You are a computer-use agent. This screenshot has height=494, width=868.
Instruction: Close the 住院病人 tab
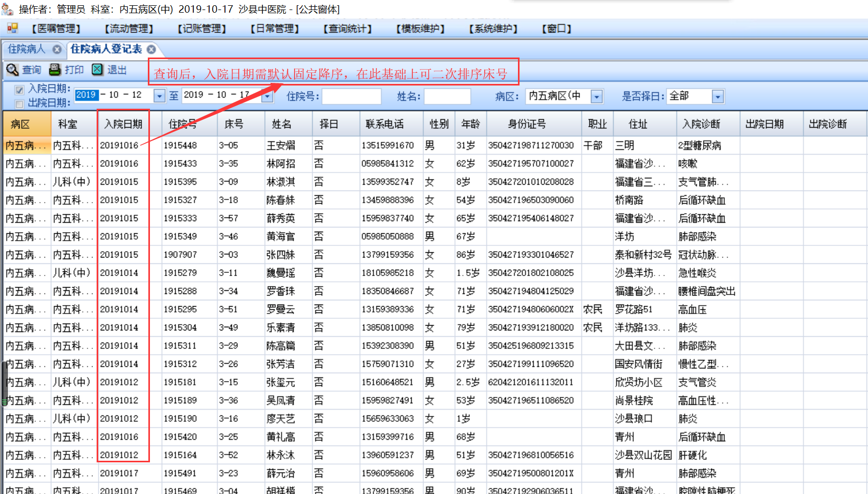point(56,50)
